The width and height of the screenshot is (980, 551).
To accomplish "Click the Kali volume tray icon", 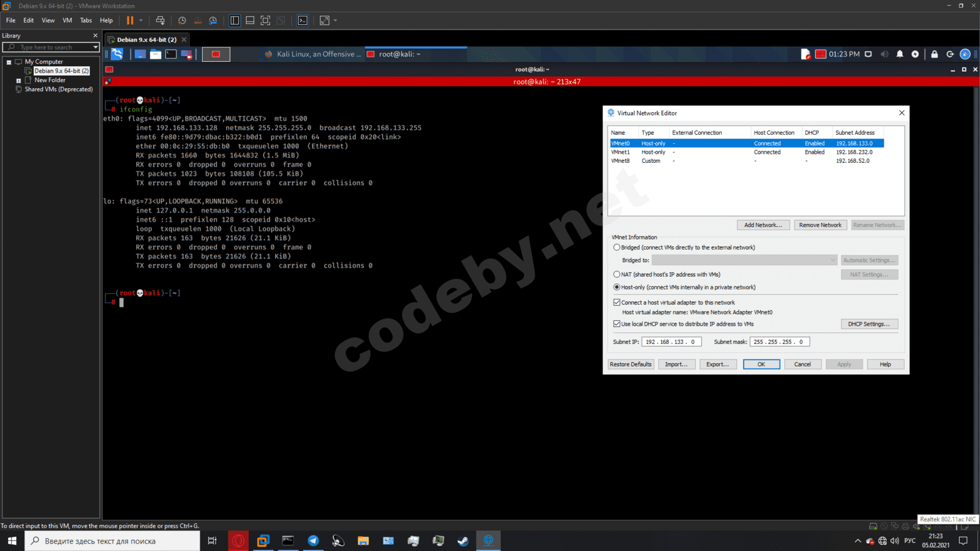I will coord(884,54).
